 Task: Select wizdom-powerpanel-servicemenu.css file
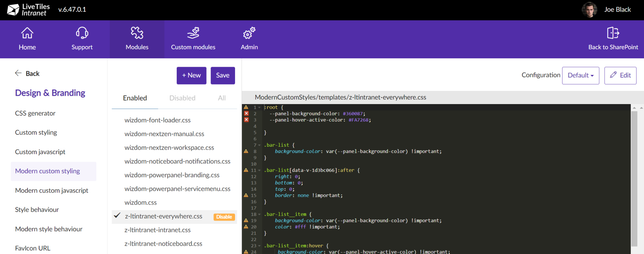pos(177,189)
